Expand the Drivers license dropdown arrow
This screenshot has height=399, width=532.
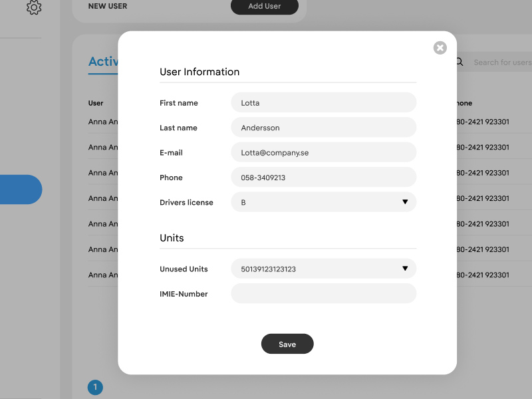pyautogui.click(x=404, y=202)
